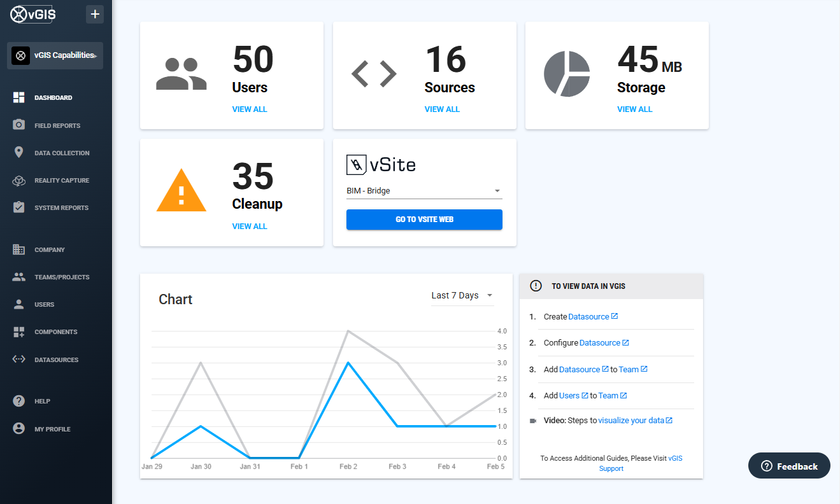Click the Datasources code-arrows icon

19,360
